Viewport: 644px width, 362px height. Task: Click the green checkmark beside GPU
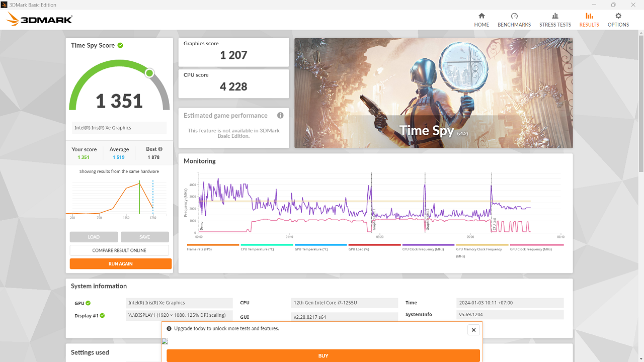(89, 303)
